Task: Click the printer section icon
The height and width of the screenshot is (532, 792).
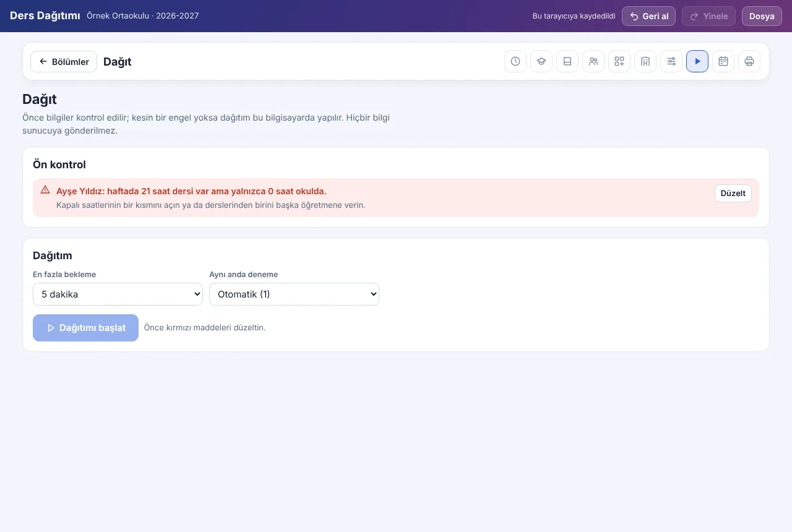Action: [x=749, y=61]
